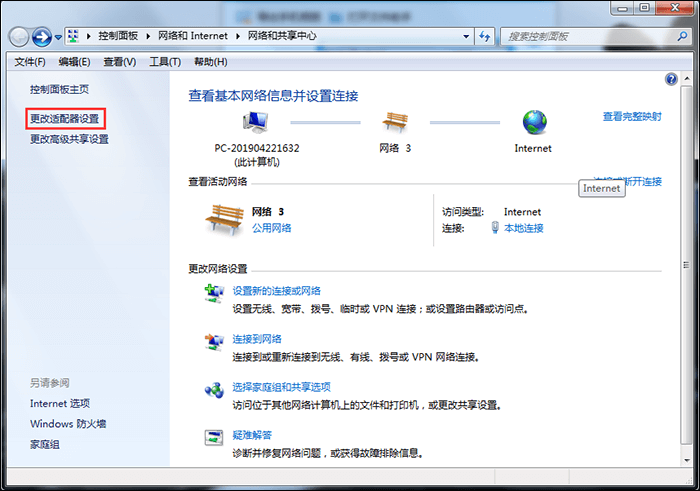Open the 查看(V) menu
Viewport: 700px width, 491px height.
(x=120, y=62)
